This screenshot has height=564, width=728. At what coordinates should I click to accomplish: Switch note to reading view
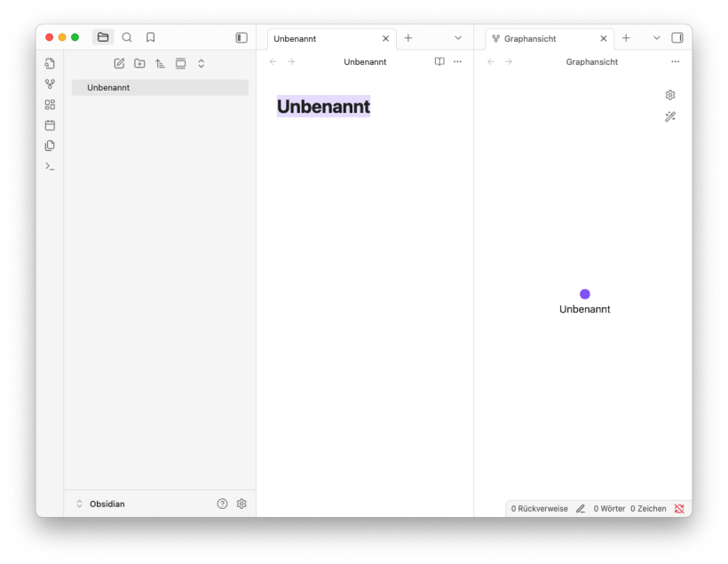pos(439,62)
